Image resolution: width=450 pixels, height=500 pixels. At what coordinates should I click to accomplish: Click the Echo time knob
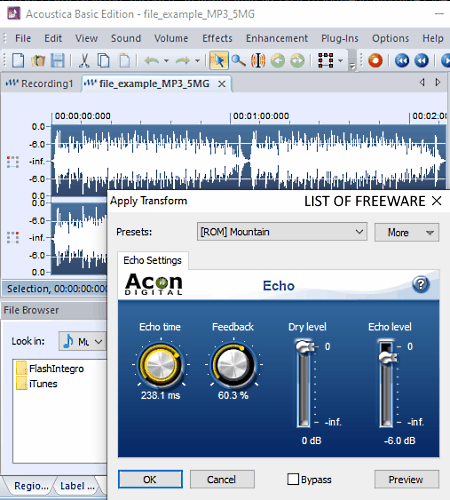(x=161, y=364)
